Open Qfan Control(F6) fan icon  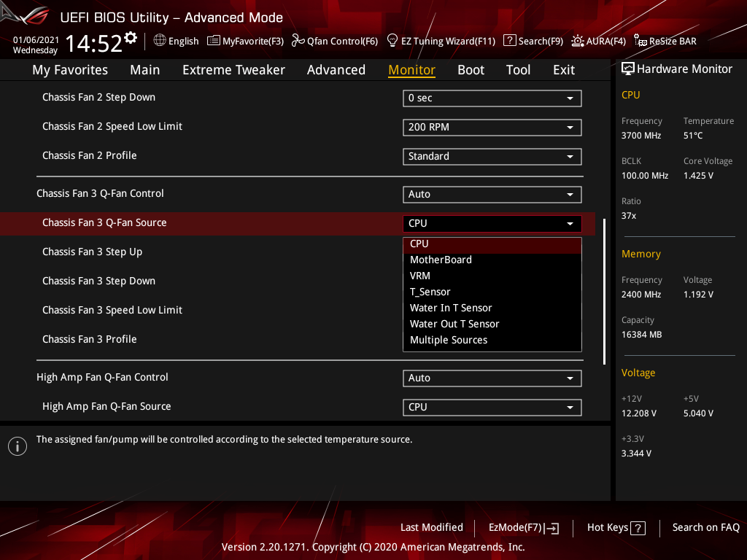click(x=298, y=41)
